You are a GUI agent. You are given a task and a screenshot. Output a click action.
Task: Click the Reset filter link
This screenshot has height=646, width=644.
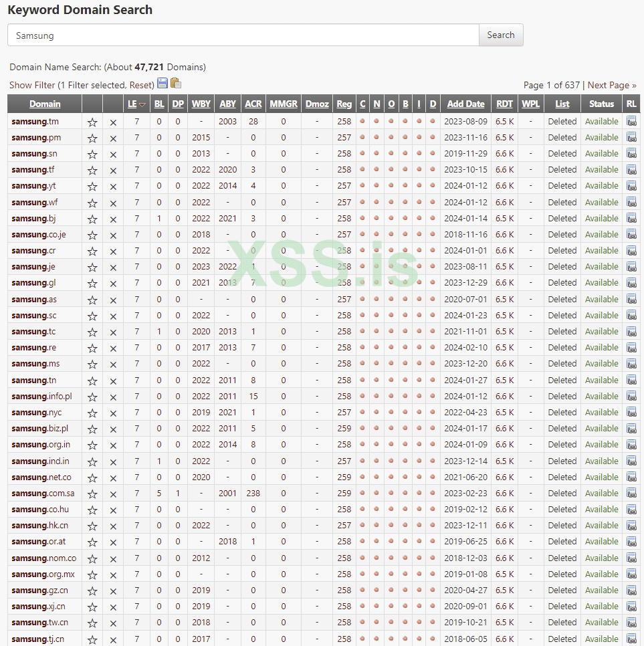click(x=140, y=86)
